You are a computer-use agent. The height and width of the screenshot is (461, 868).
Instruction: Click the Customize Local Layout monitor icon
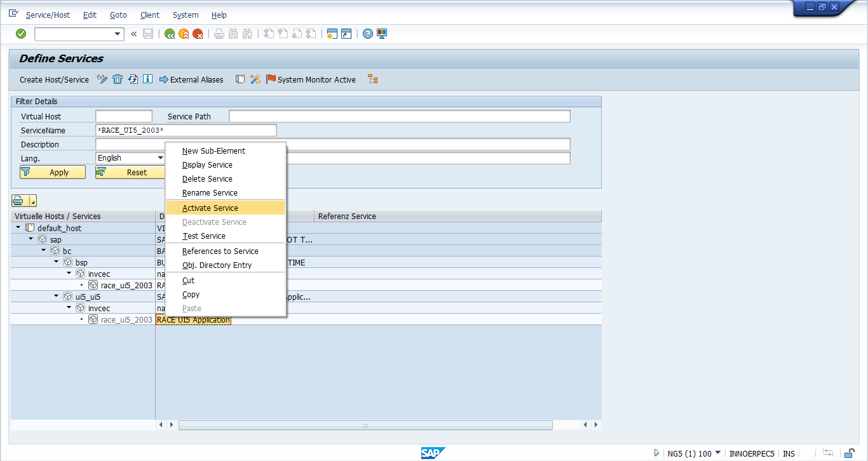382,34
